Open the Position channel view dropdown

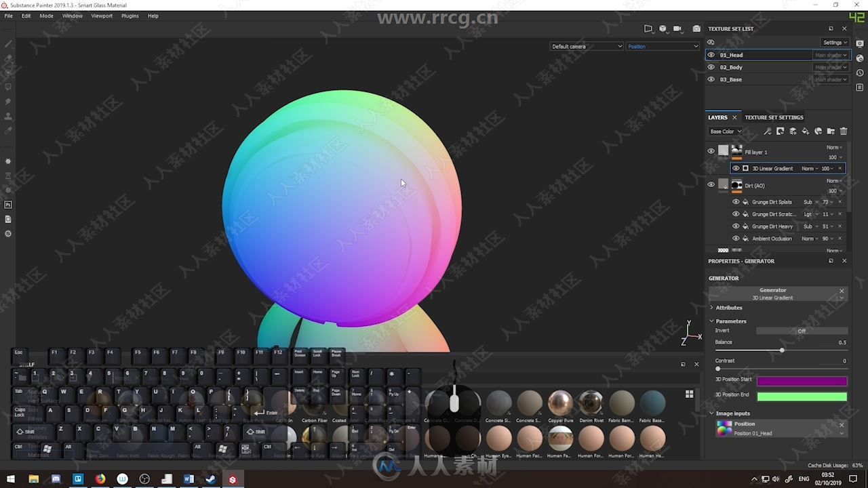[x=663, y=46]
